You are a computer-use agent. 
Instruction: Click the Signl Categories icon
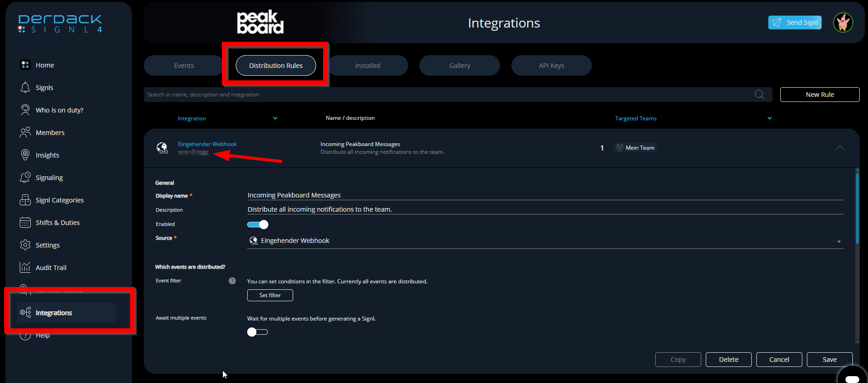click(25, 200)
